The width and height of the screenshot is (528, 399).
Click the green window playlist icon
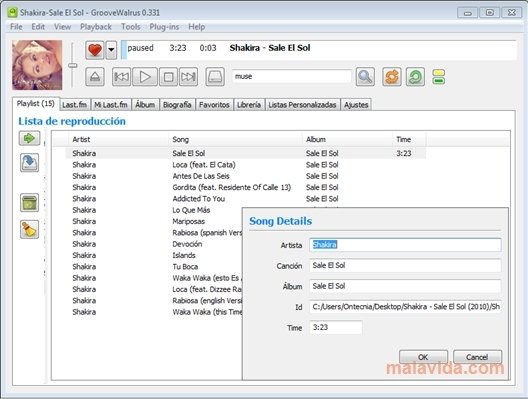(29, 203)
